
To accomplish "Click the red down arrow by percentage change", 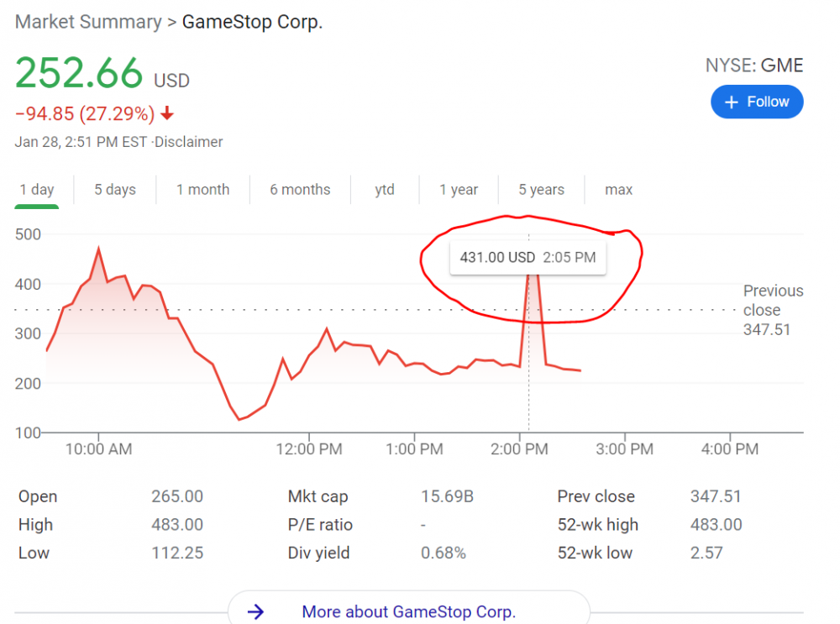I will click(168, 113).
